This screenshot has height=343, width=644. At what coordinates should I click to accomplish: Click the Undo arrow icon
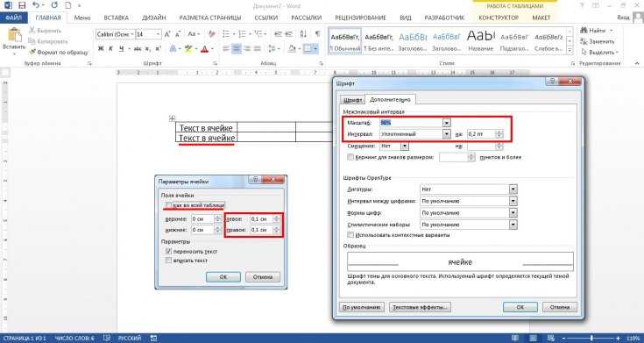[x=36, y=6]
